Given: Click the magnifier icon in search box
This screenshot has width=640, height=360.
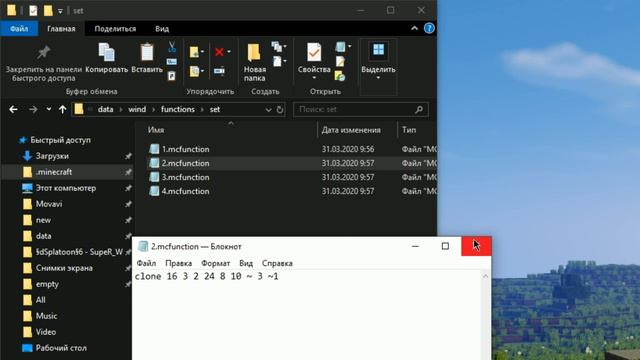Looking at the screenshot, I should [419, 109].
